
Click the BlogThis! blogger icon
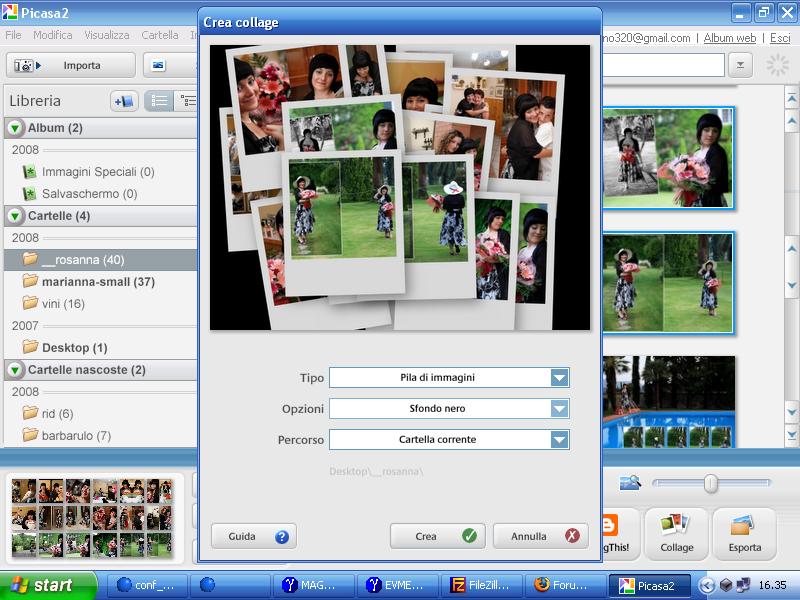tap(610, 525)
